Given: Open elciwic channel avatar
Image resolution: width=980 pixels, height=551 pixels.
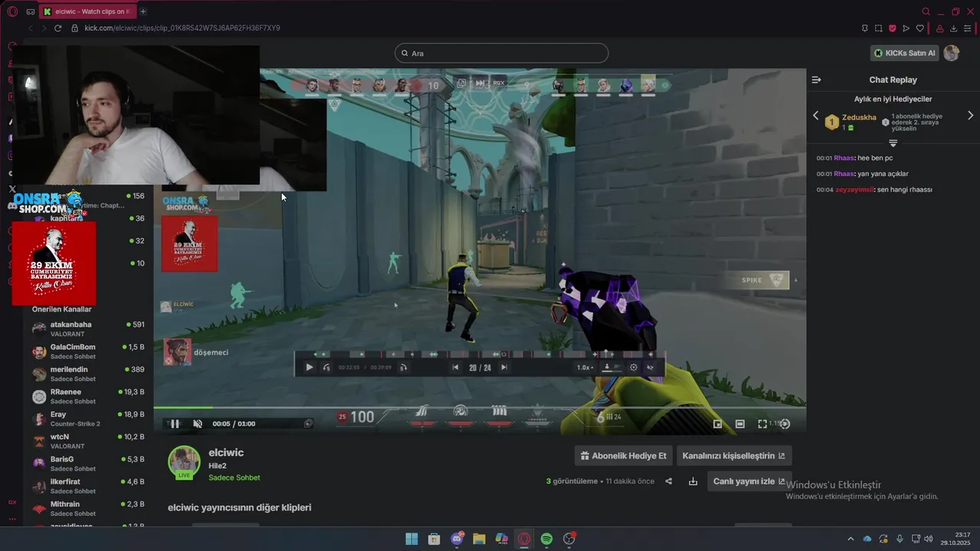Looking at the screenshot, I should pyautogui.click(x=184, y=461).
